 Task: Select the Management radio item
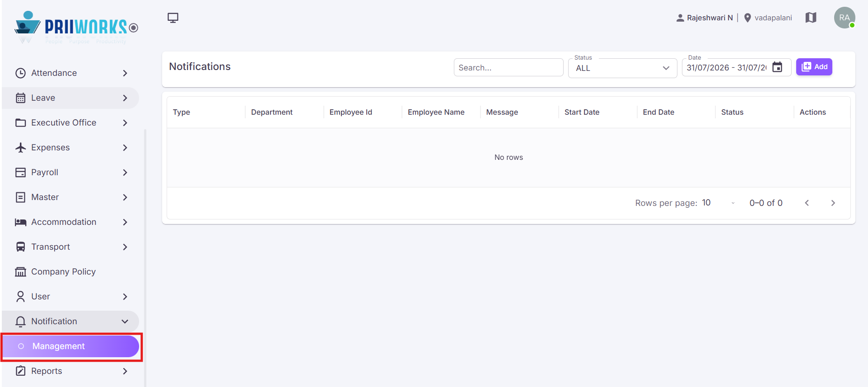pyautogui.click(x=70, y=346)
